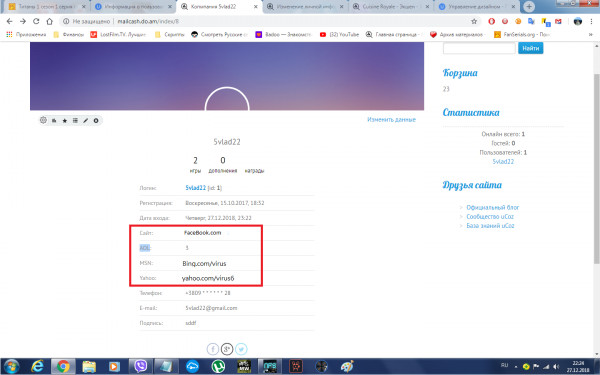Open the second bookmarks folder

[170, 34]
